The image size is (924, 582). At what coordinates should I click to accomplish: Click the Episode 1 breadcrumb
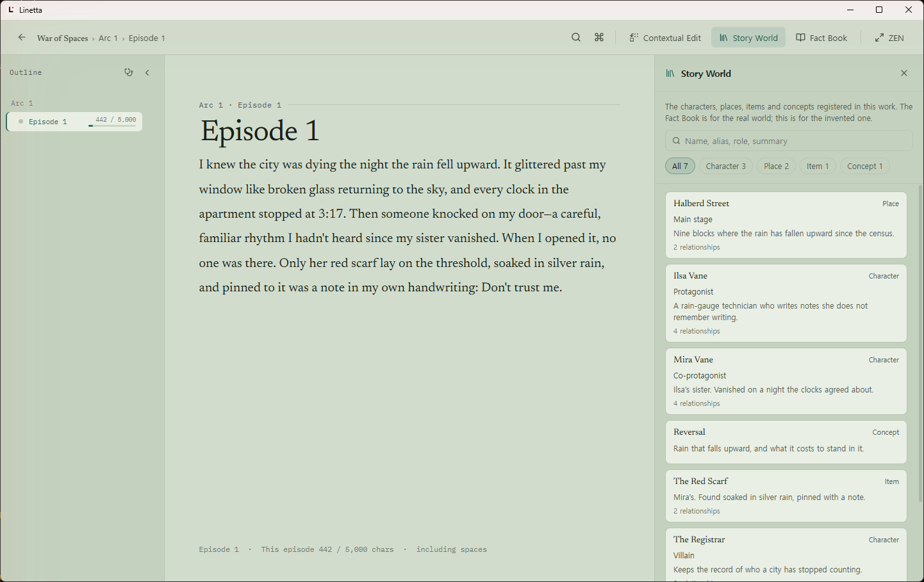(x=147, y=38)
